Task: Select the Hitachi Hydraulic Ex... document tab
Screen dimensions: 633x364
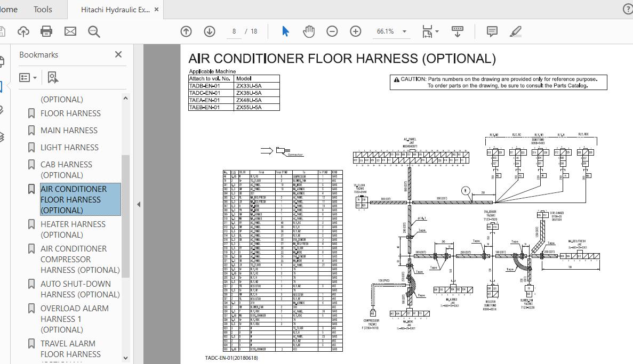Action: (115, 10)
